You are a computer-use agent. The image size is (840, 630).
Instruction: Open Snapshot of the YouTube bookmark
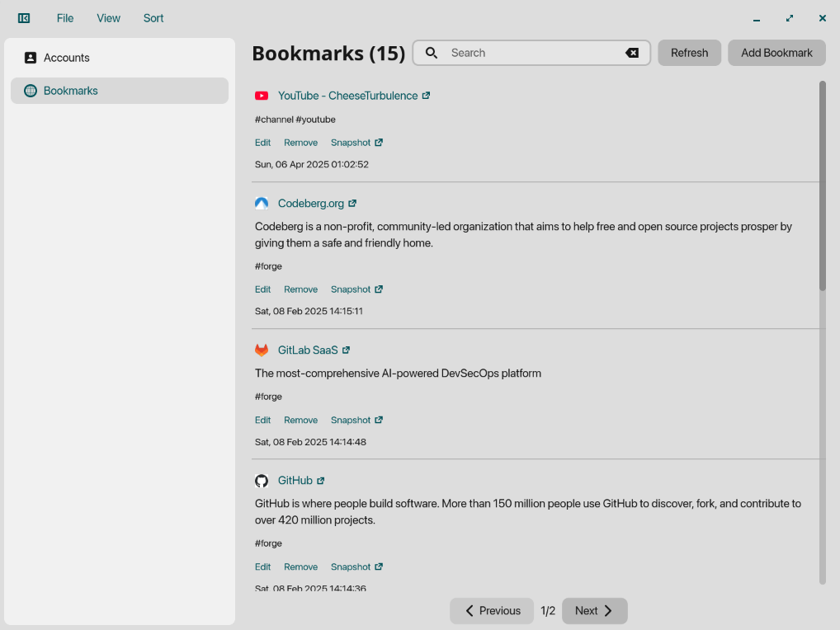coord(351,143)
